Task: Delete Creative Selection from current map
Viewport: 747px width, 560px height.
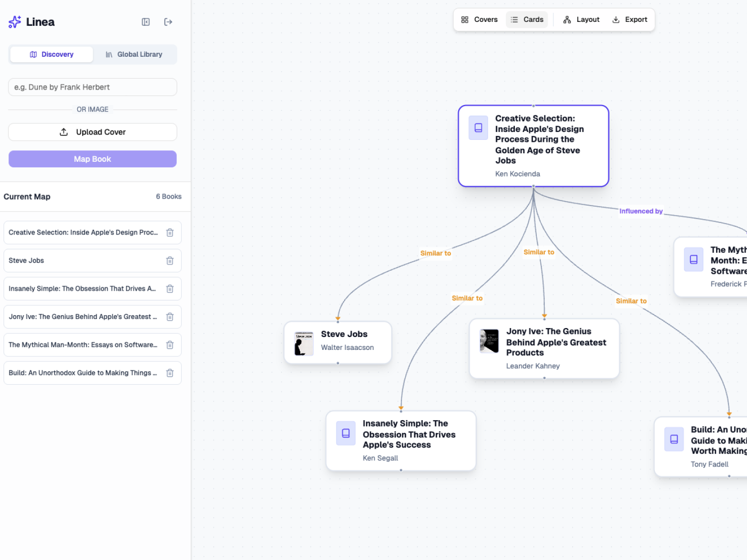Action: click(x=170, y=232)
